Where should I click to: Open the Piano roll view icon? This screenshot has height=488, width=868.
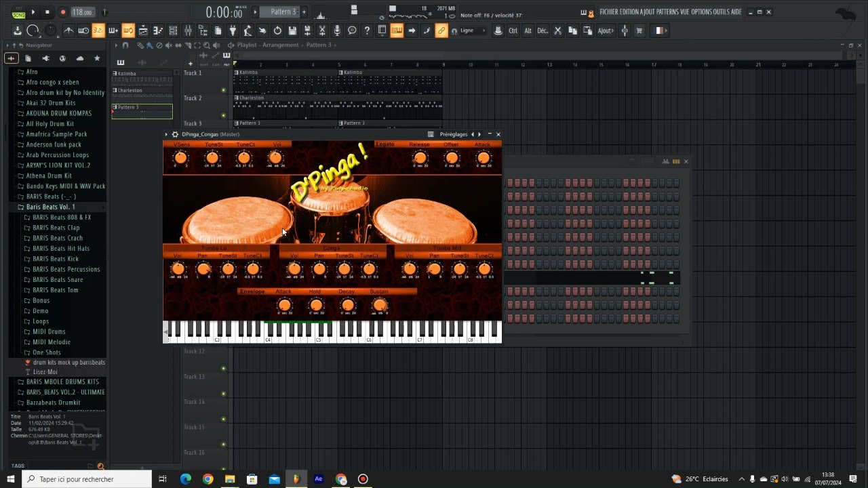click(x=158, y=30)
